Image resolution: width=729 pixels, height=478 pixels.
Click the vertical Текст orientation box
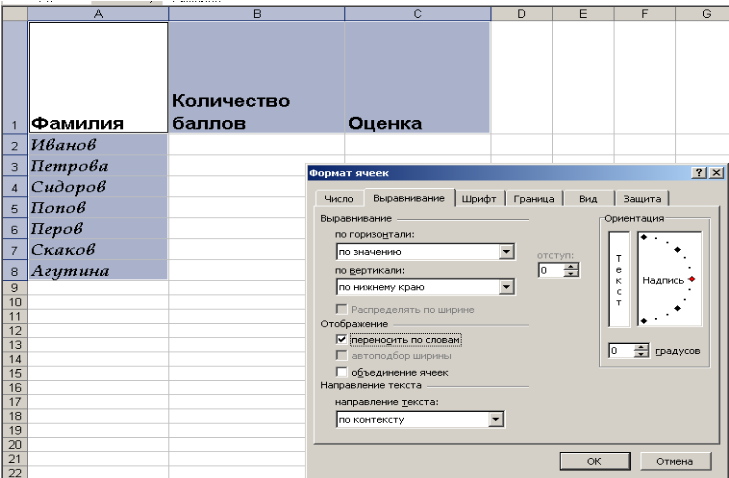click(x=619, y=279)
